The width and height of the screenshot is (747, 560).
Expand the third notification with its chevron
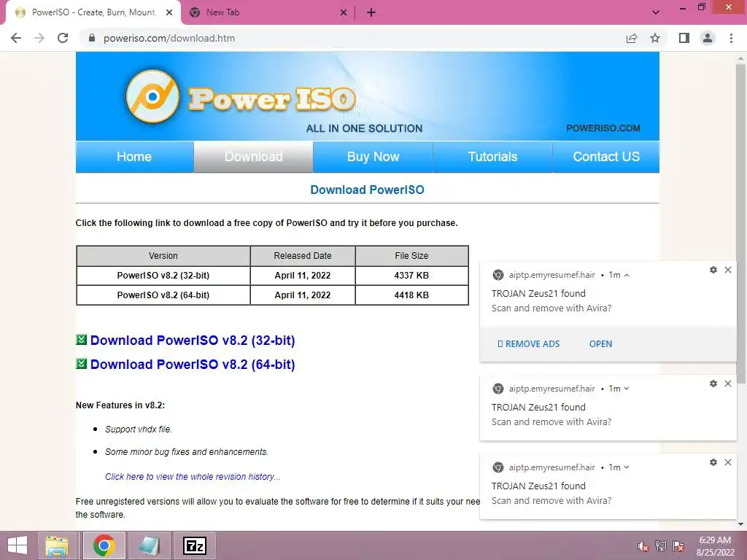pyautogui.click(x=627, y=467)
